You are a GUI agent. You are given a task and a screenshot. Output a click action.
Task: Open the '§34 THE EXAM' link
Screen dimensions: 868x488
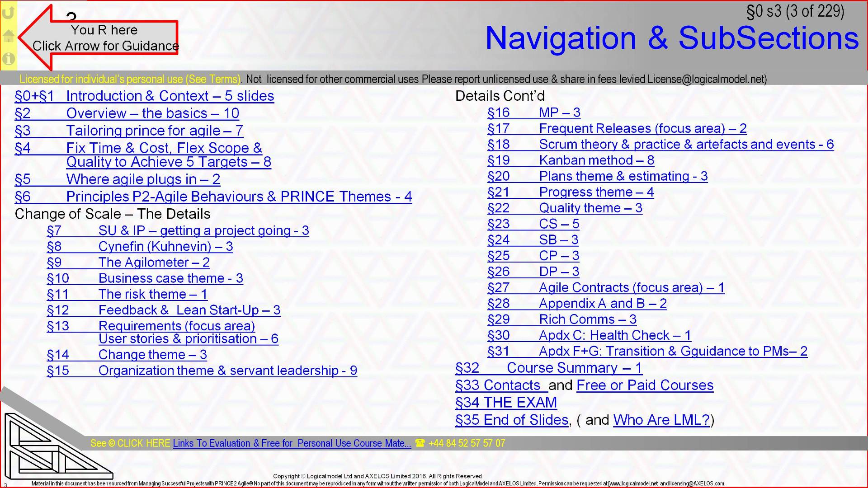(506, 402)
